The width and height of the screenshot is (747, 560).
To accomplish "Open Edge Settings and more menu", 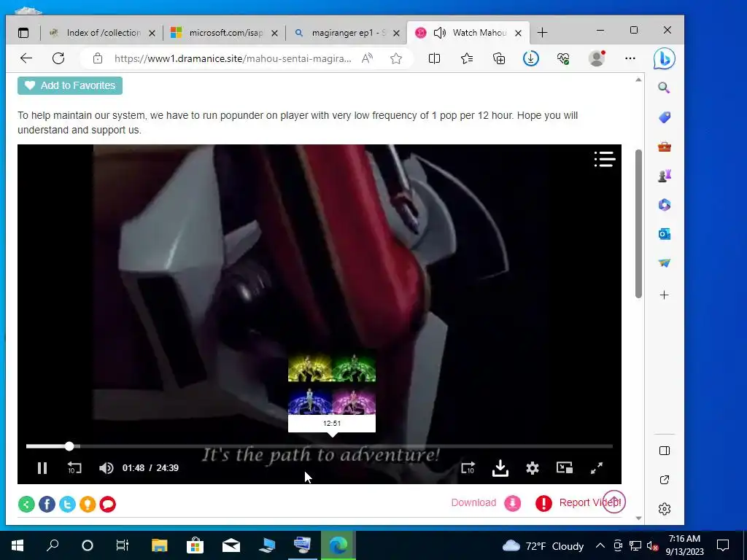I will coord(630,58).
